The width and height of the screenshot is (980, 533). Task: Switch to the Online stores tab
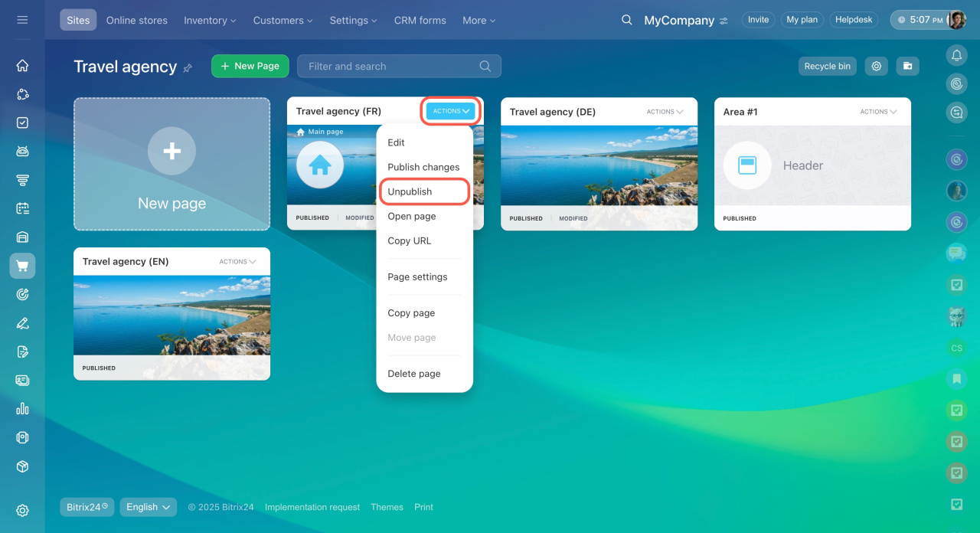tap(136, 21)
